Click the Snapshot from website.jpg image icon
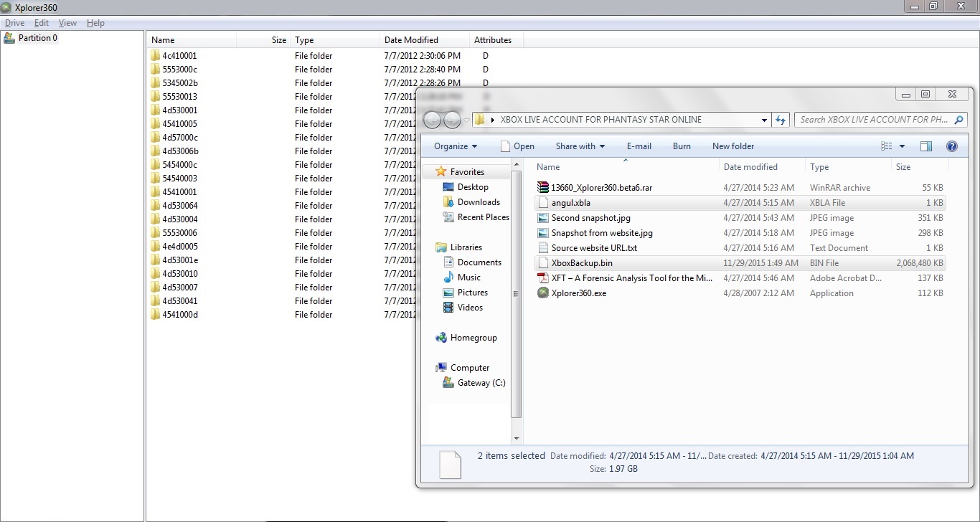 (x=543, y=232)
